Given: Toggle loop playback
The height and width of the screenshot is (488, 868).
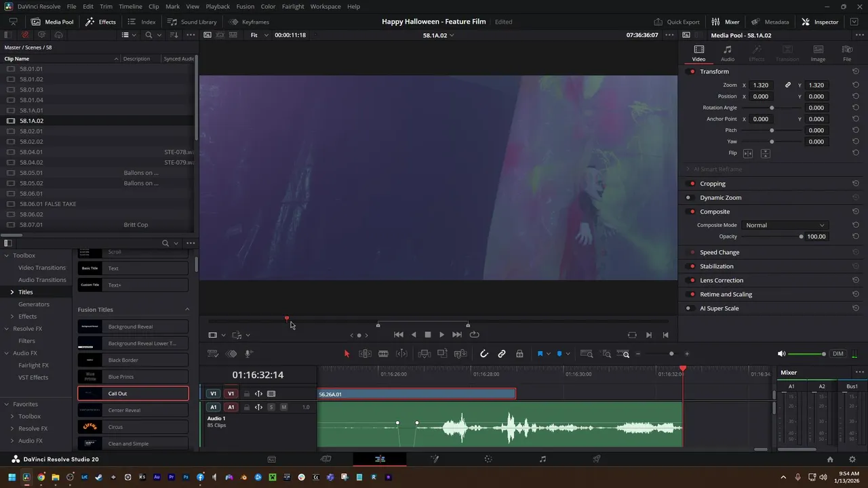Looking at the screenshot, I should point(475,334).
